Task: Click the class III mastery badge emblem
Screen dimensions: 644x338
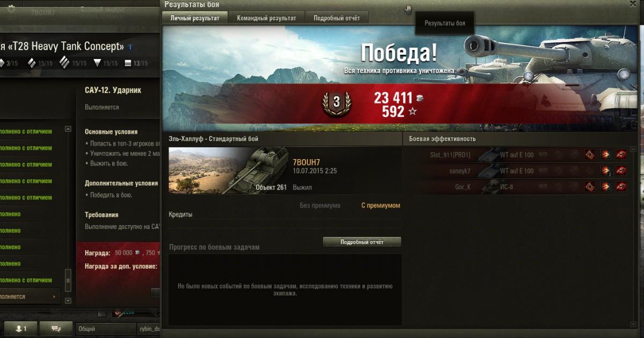Action: tap(336, 102)
